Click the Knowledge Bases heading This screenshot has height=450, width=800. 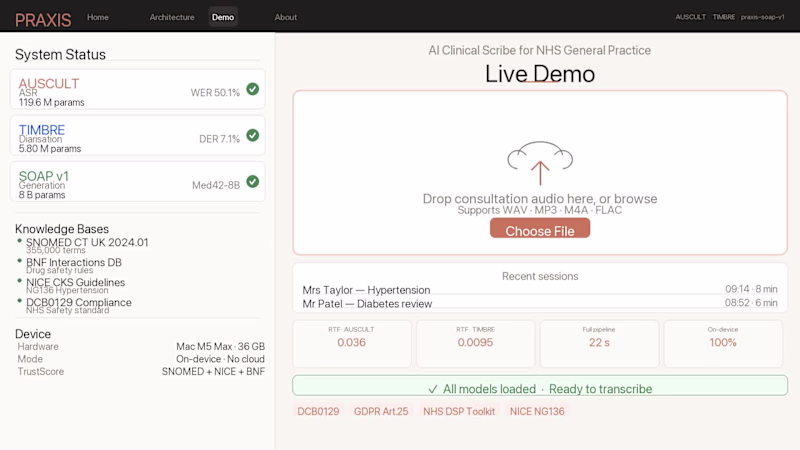pos(62,229)
